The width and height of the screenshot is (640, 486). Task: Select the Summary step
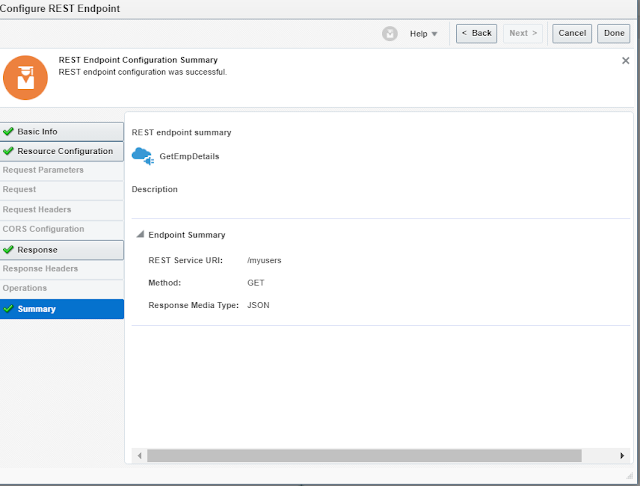point(62,309)
